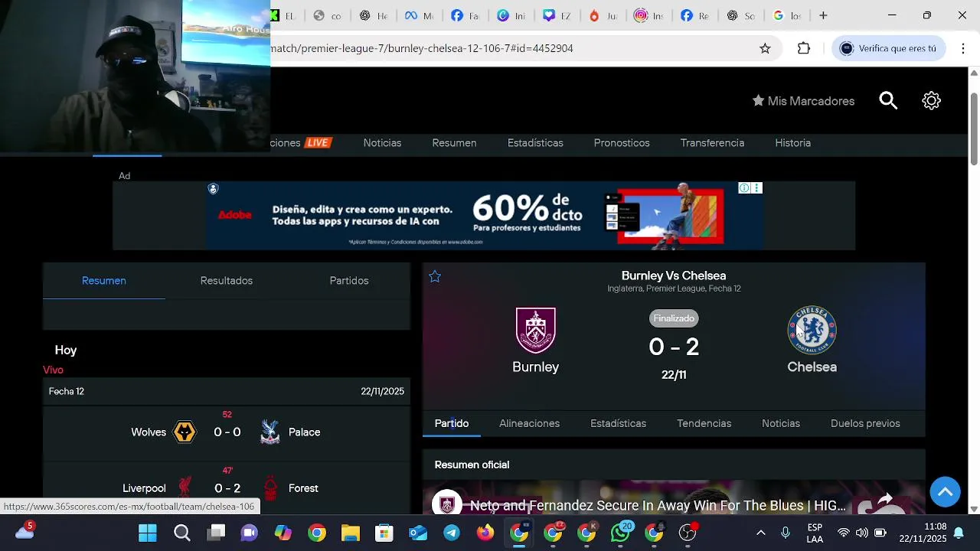Click the AdChoices info icon on ad

pyautogui.click(x=744, y=187)
